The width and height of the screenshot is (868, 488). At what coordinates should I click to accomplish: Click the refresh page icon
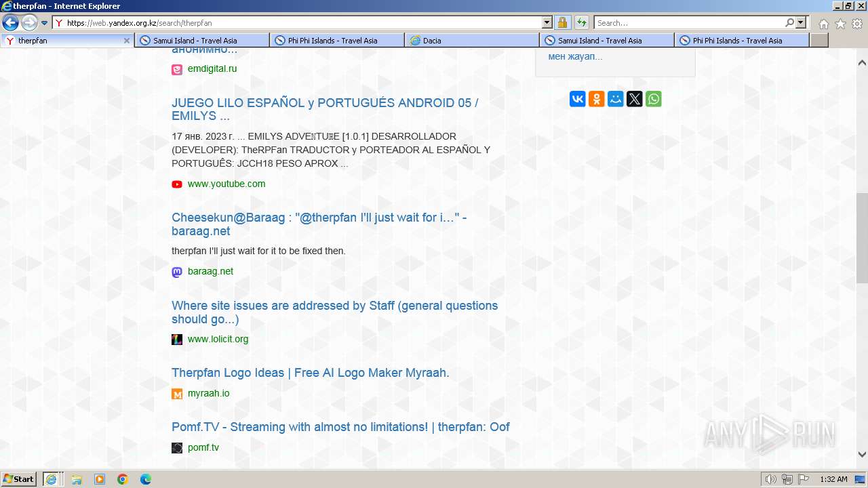[x=582, y=23]
